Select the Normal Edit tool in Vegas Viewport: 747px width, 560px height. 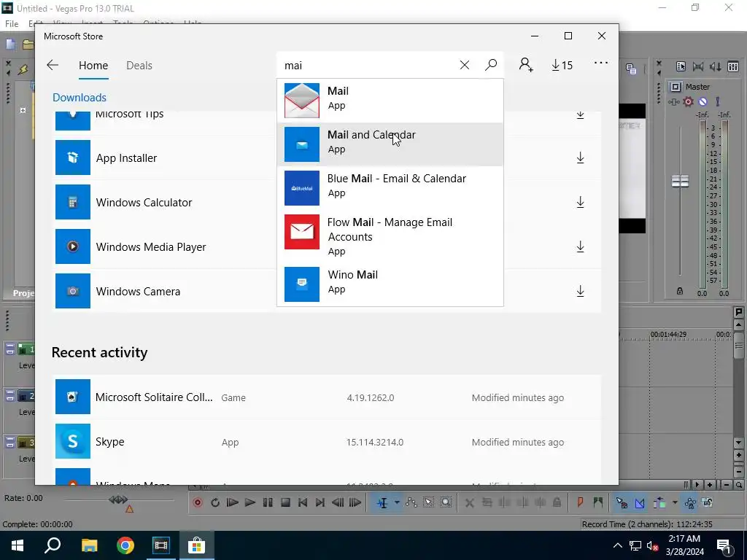(382, 502)
